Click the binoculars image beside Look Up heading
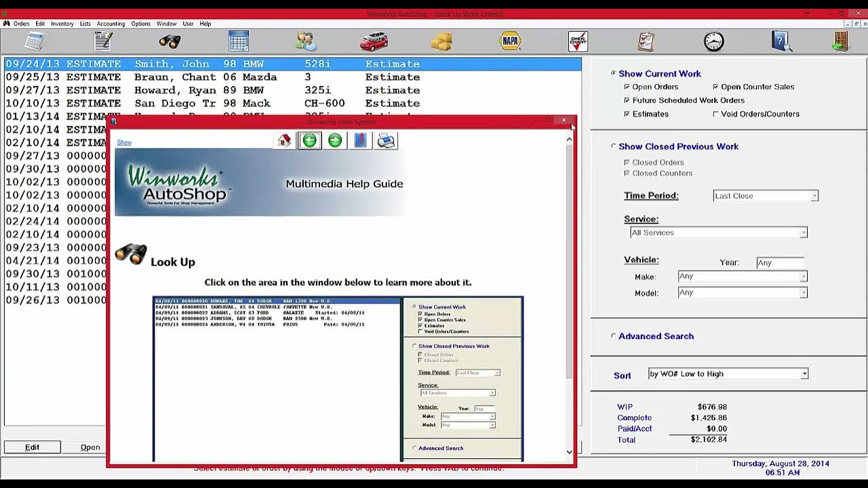Screen dimensions: 868x488 point(131,254)
